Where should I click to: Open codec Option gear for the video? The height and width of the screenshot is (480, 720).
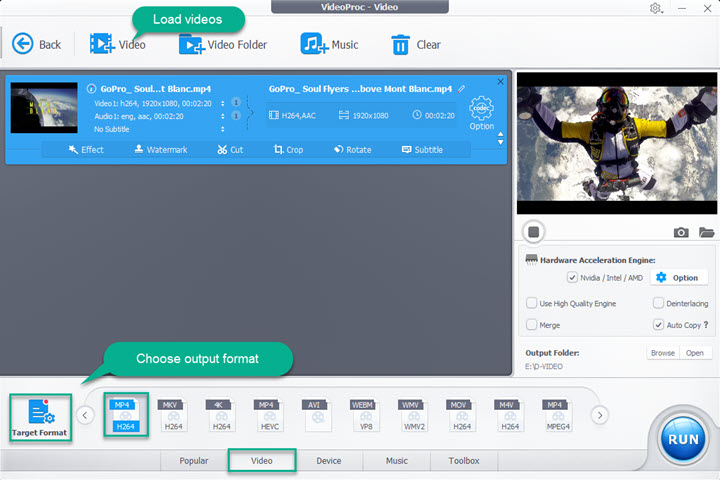(481, 113)
